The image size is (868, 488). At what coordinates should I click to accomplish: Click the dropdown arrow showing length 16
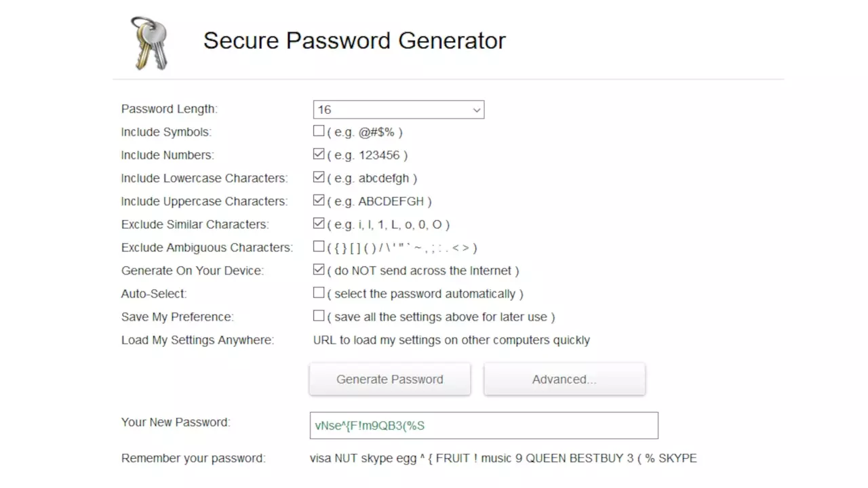[x=477, y=109]
